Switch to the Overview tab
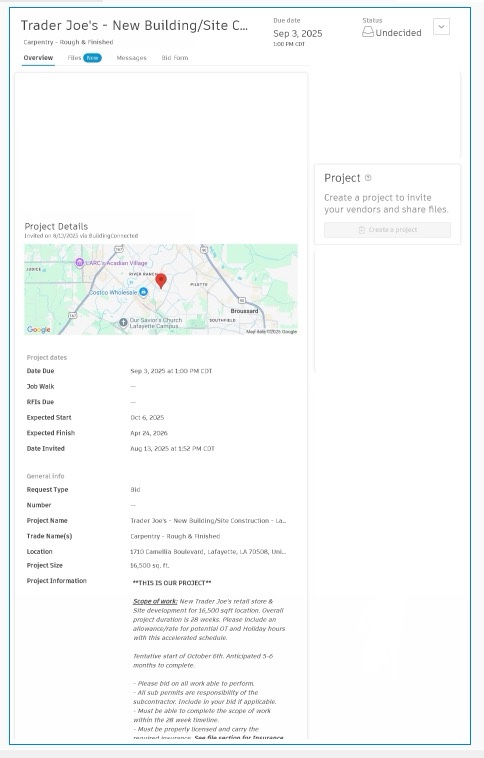The width and height of the screenshot is (484, 758). 38,58
